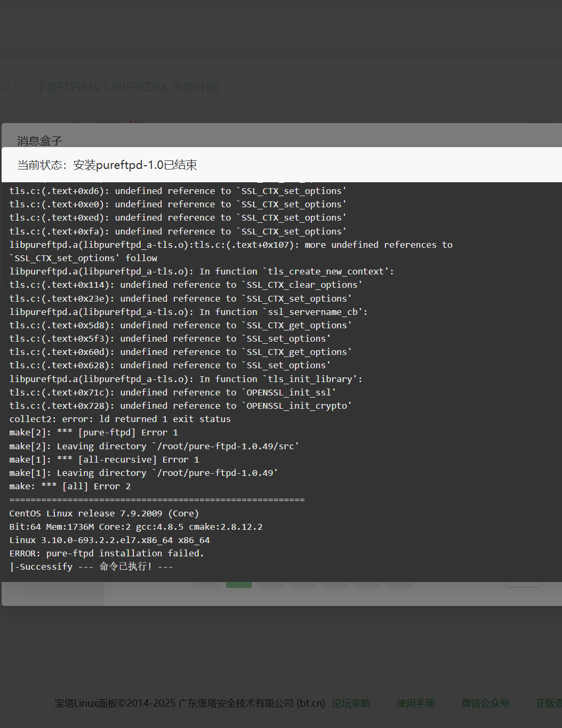Viewport: 562px width, 728px height.
Task: Open the 论坛求助 footer link
Action: 351,703
